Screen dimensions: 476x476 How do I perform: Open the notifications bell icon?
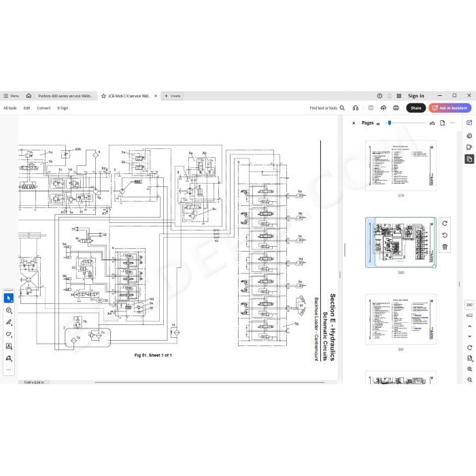point(390,96)
